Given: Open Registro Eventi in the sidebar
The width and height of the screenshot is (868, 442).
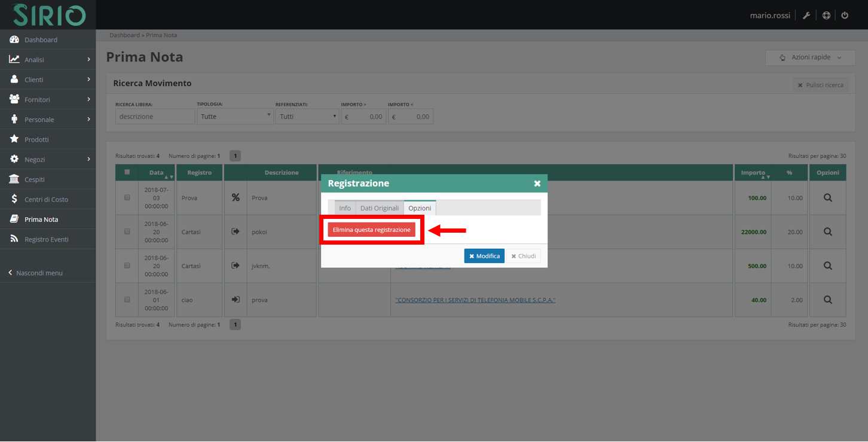Looking at the screenshot, I should tap(46, 239).
